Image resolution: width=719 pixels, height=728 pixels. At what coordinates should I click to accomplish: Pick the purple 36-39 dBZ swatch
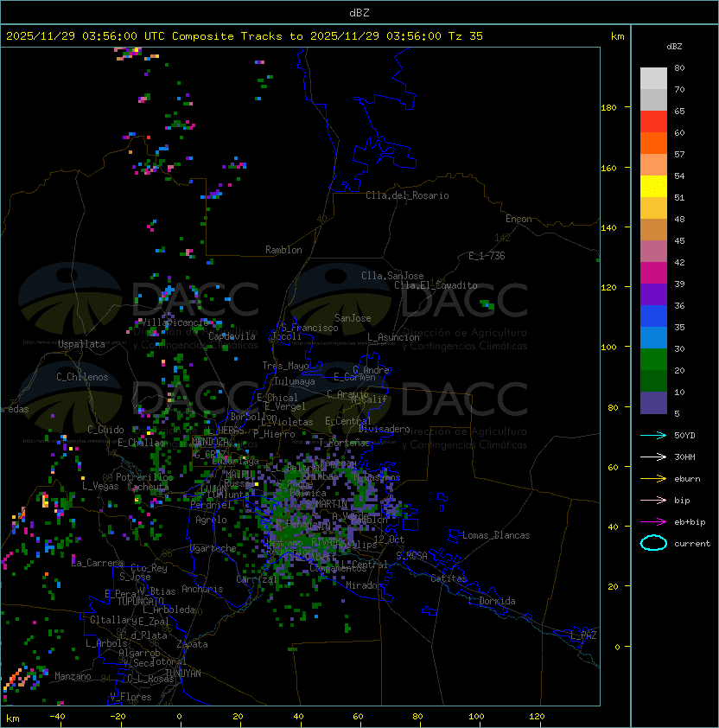click(x=653, y=295)
